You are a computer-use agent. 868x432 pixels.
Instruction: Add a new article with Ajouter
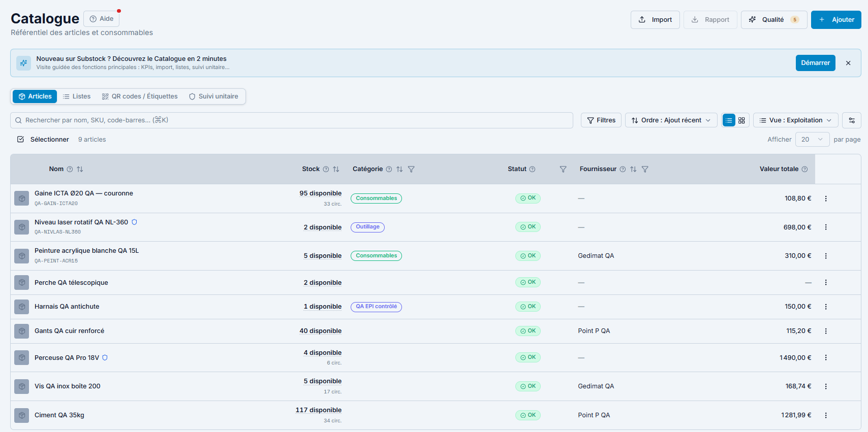pyautogui.click(x=836, y=20)
